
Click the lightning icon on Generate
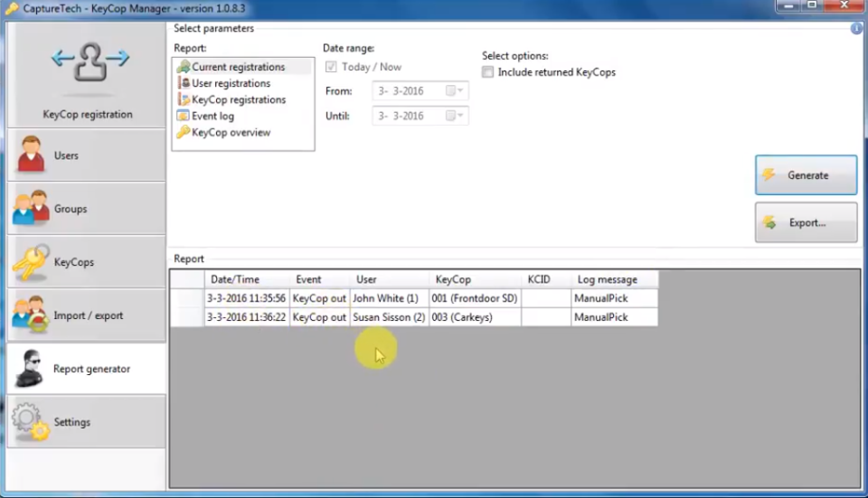[x=769, y=174]
